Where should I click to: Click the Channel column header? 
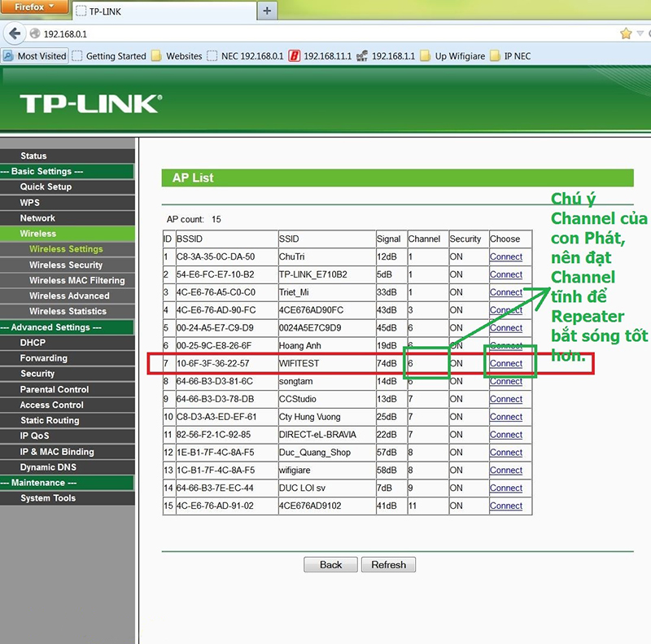pos(428,239)
